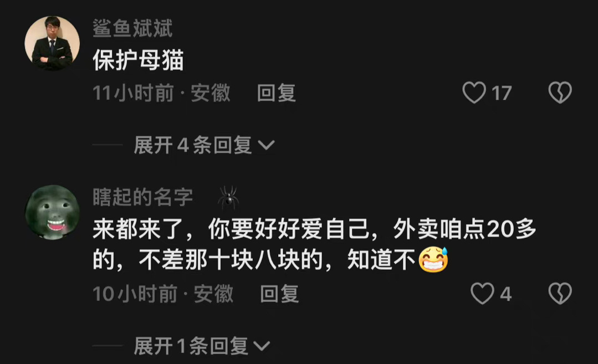This screenshot has height=364, width=598.
Task: Like the 保护母猫 comment with heart icon
Action: [x=474, y=93]
